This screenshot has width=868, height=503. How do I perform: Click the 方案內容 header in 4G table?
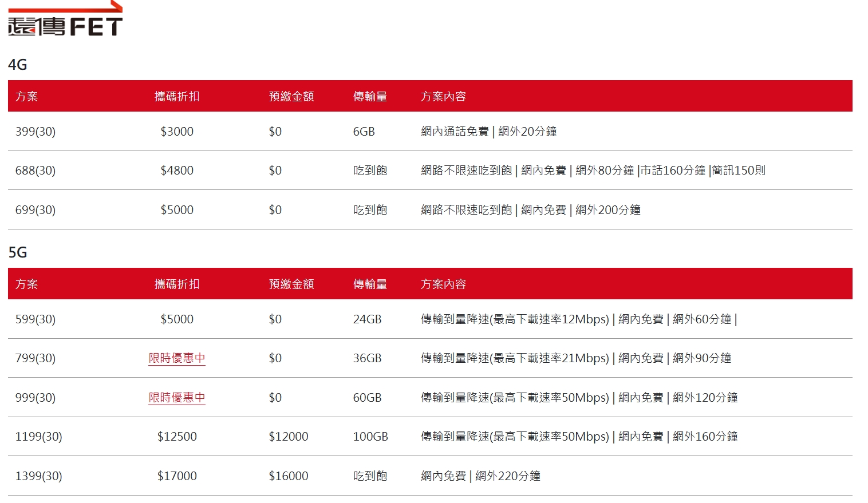click(444, 96)
